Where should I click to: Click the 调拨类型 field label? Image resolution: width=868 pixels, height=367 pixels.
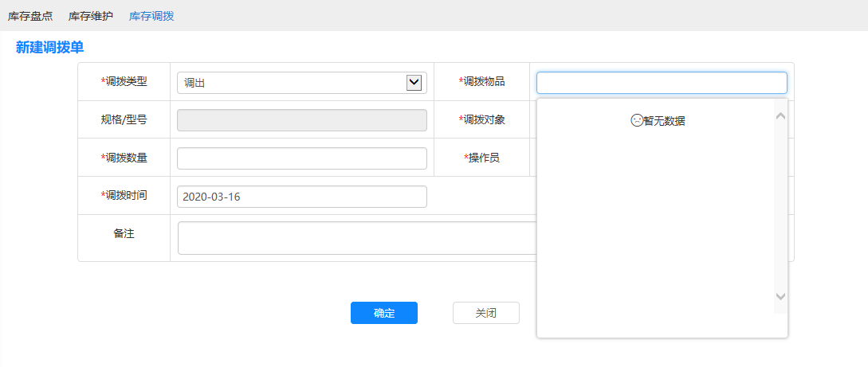click(124, 81)
